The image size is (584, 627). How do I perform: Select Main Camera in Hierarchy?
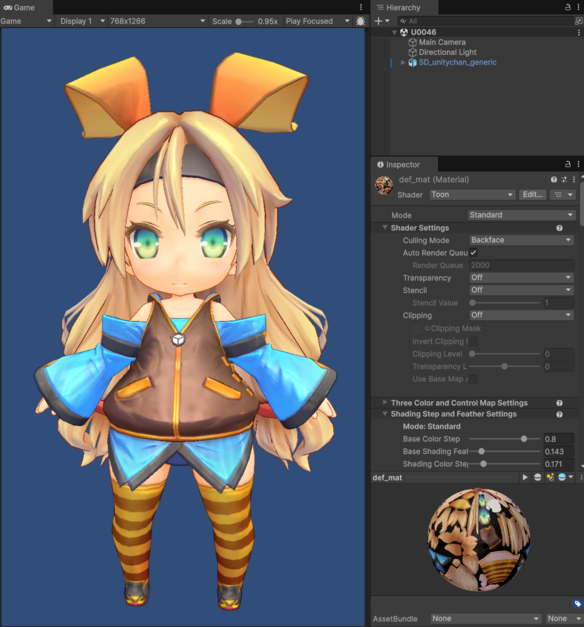442,42
